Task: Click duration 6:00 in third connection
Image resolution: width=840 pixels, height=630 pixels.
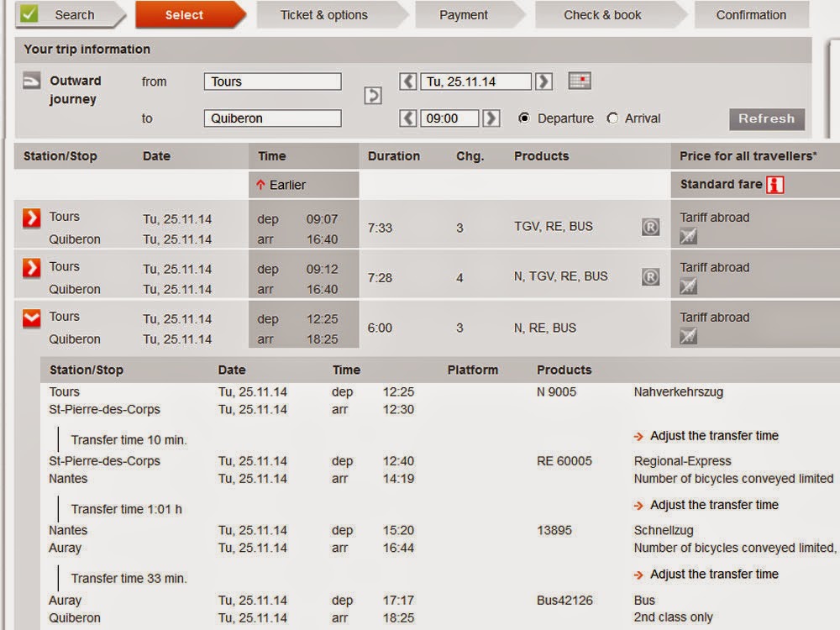Action: tap(380, 328)
